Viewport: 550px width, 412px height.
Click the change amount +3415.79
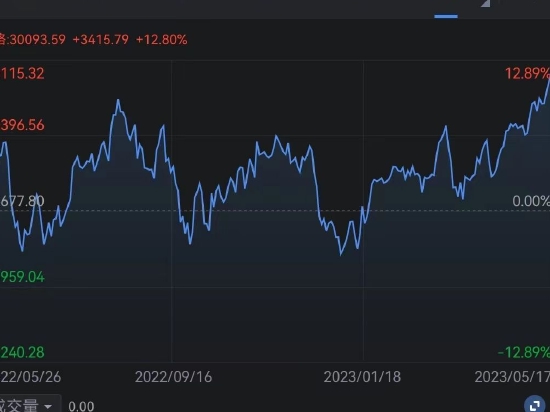[101, 40]
